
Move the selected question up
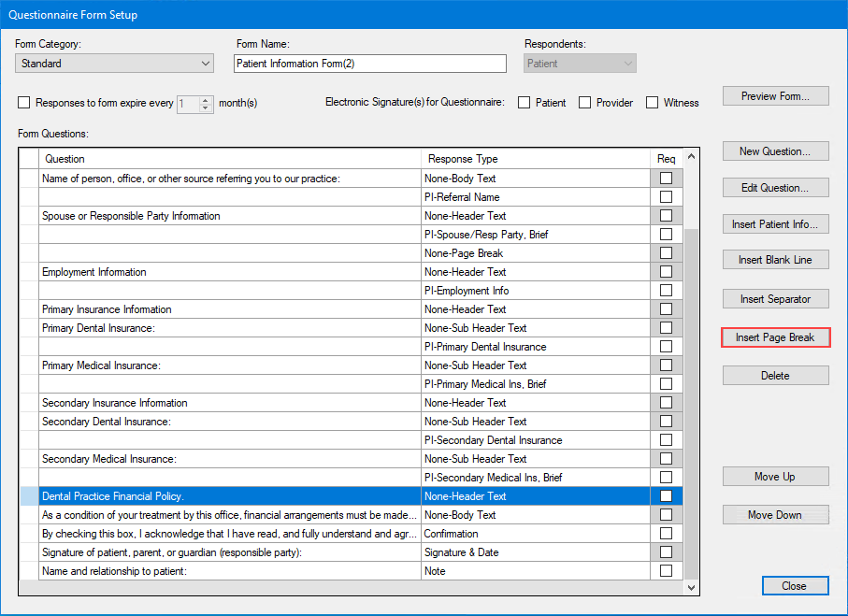(x=775, y=477)
